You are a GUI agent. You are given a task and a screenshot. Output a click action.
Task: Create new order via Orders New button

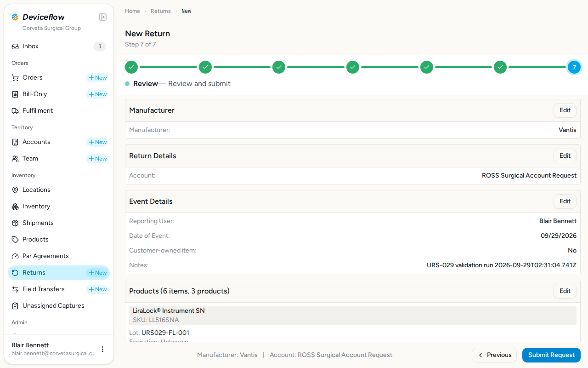(x=97, y=78)
